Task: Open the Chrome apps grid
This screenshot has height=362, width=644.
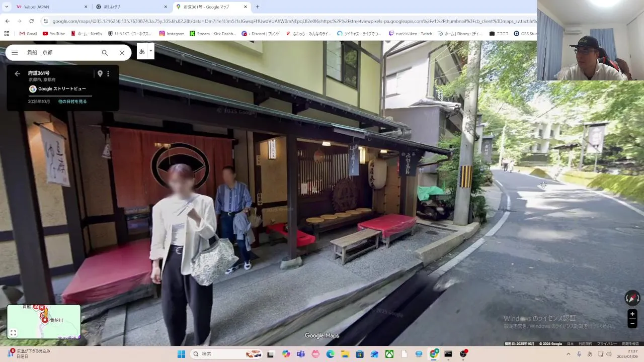Action: [7, 34]
